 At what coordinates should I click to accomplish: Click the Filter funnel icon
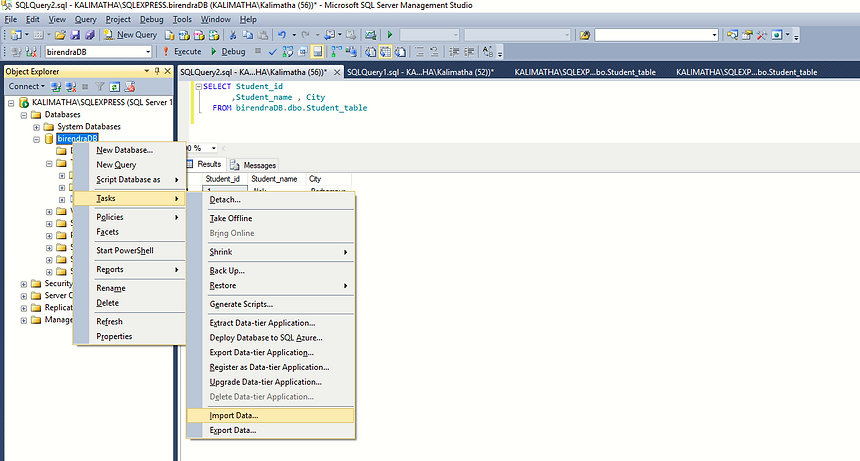click(x=100, y=87)
